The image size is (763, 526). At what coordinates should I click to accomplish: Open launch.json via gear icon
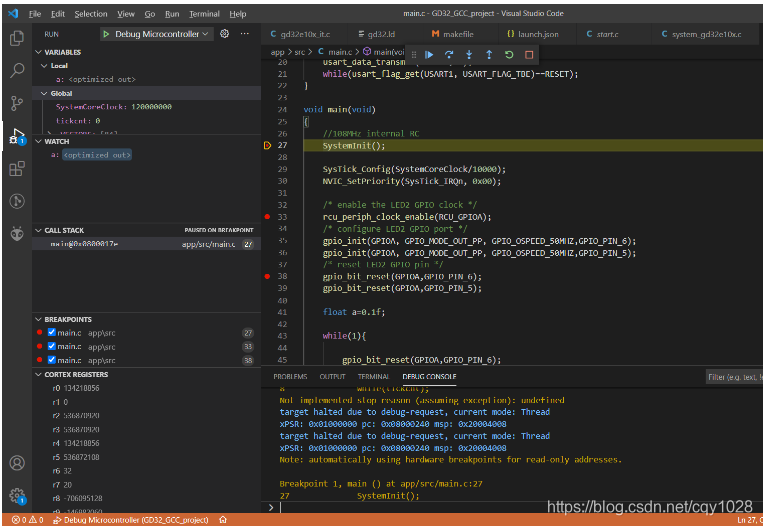pyautogui.click(x=224, y=34)
